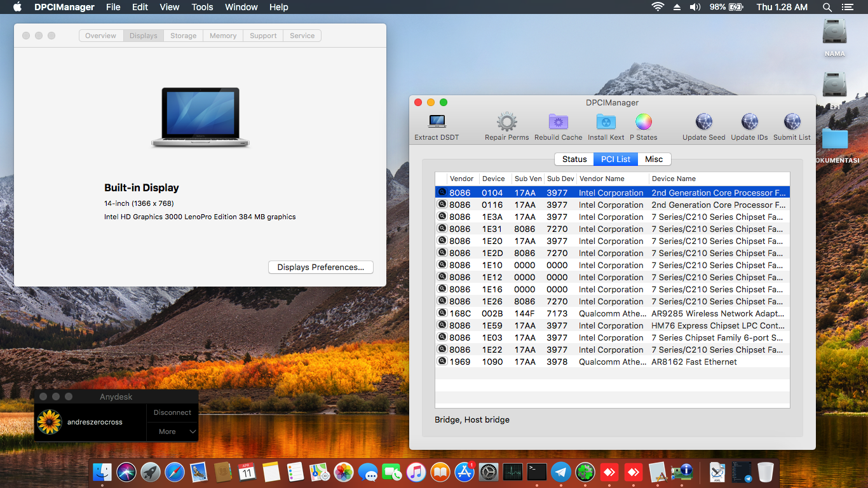Select the AR9285 Wireless Network Adapter row
868x488 pixels.
[612, 313]
